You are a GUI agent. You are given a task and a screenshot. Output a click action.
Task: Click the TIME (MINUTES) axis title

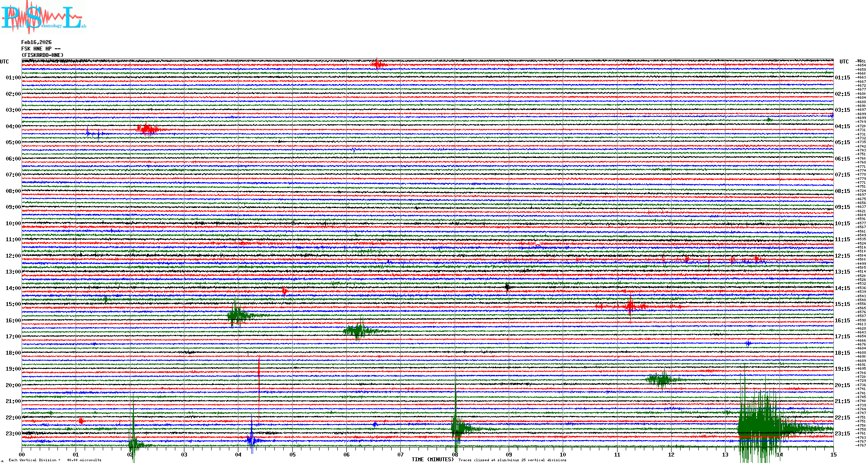point(433,460)
